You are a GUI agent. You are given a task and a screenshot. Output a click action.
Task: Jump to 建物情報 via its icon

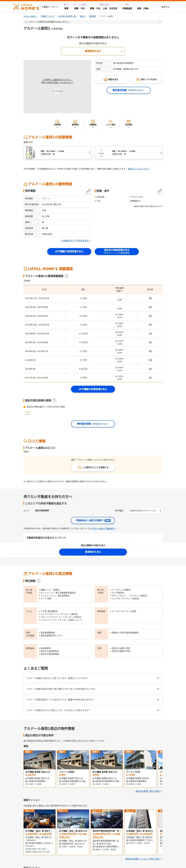75,122
